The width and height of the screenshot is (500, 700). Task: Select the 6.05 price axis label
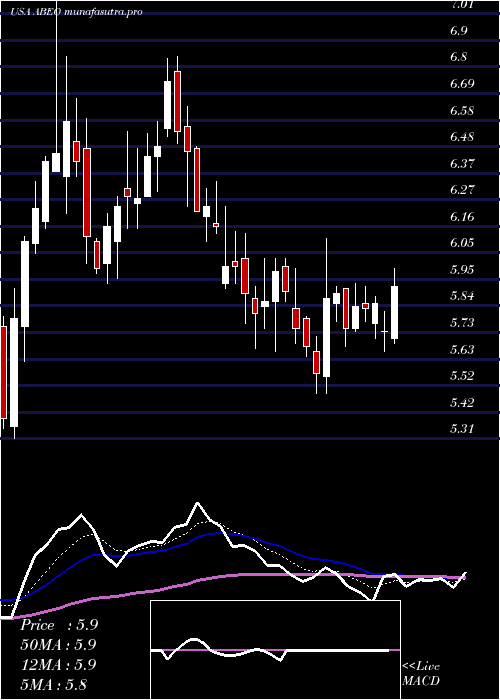click(463, 243)
